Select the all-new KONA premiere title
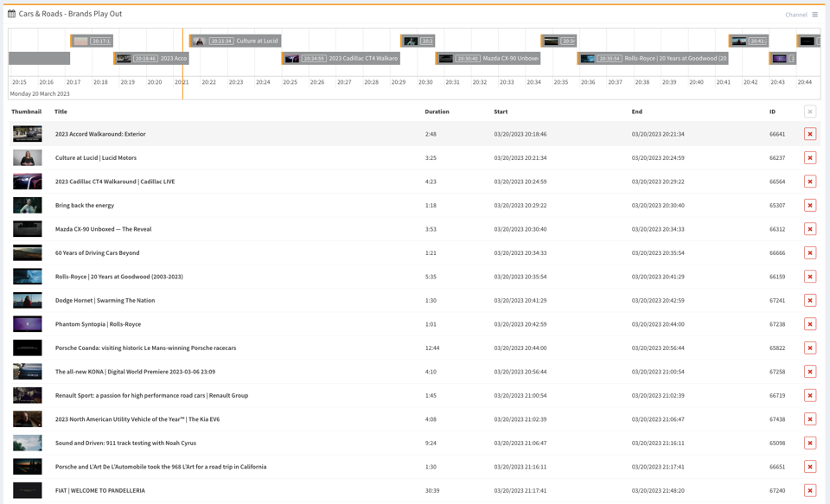The height and width of the screenshot is (504, 830). tap(135, 372)
